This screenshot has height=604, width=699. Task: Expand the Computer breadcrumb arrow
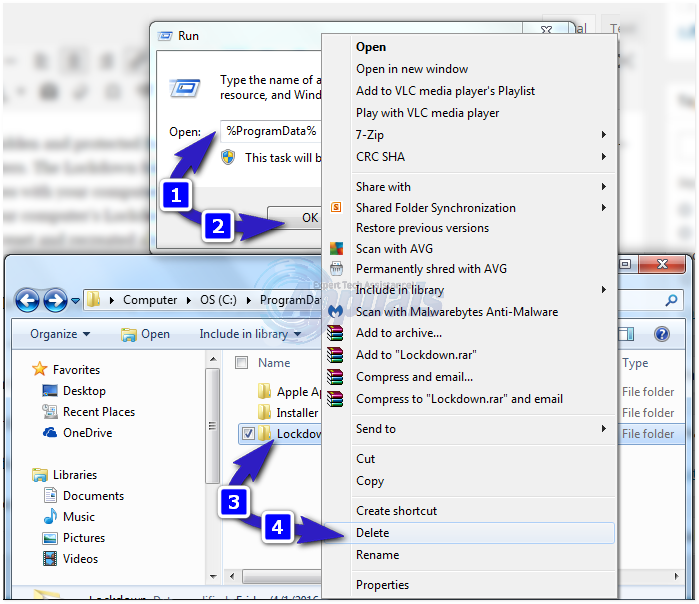click(189, 300)
